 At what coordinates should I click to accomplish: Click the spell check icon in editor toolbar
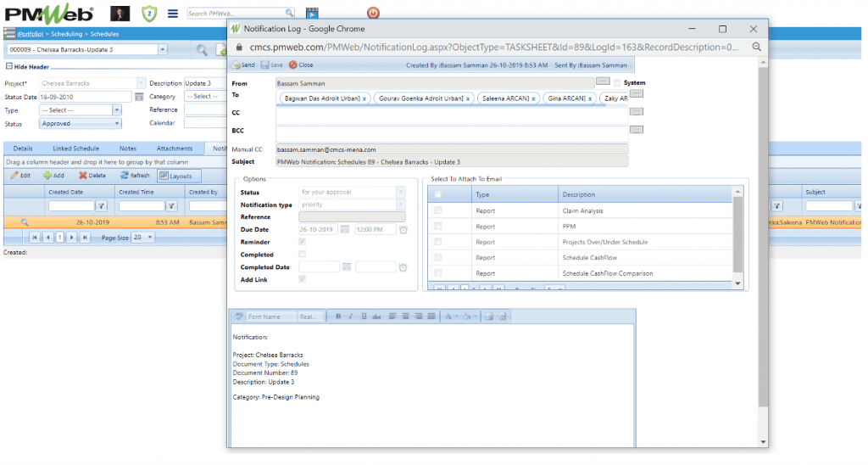point(239,317)
